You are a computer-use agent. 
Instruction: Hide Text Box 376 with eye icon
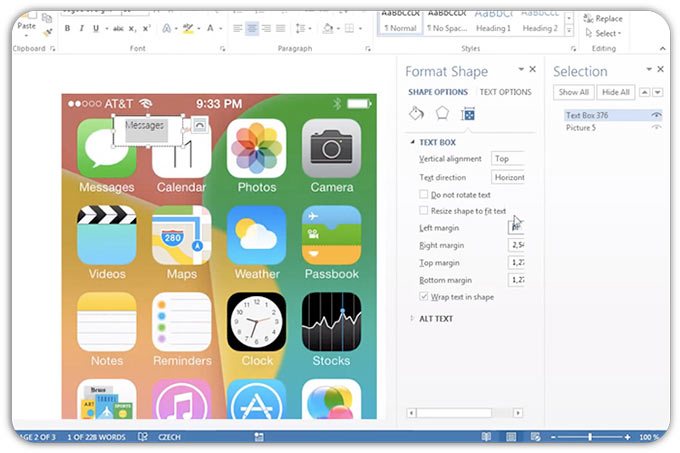[x=657, y=115]
